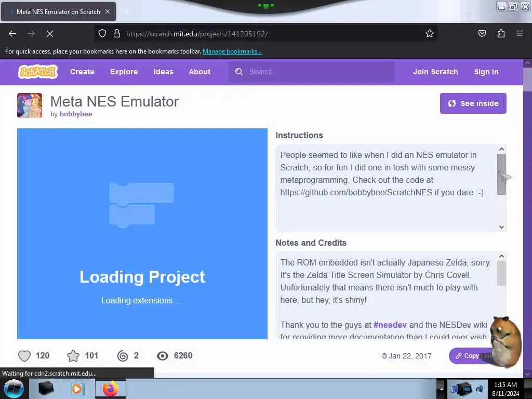Open the media player taskbar icon
532x399 pixels.
77,389
